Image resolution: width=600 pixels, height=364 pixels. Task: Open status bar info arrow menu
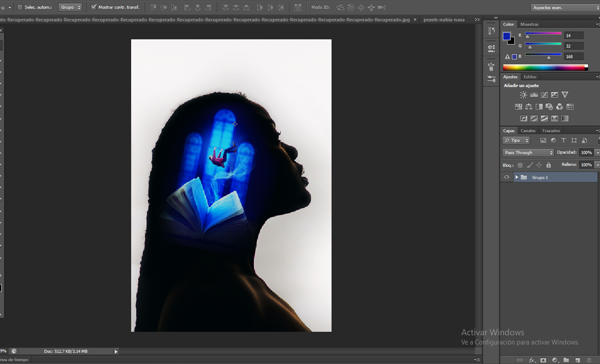click(116, 351)
